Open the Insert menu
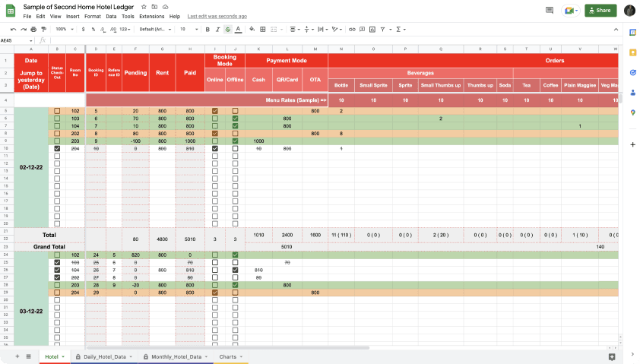 [x=73, y=16]
